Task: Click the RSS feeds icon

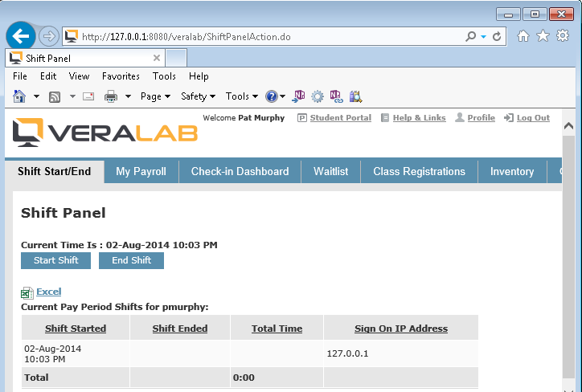Action: (x=55, y=96)
